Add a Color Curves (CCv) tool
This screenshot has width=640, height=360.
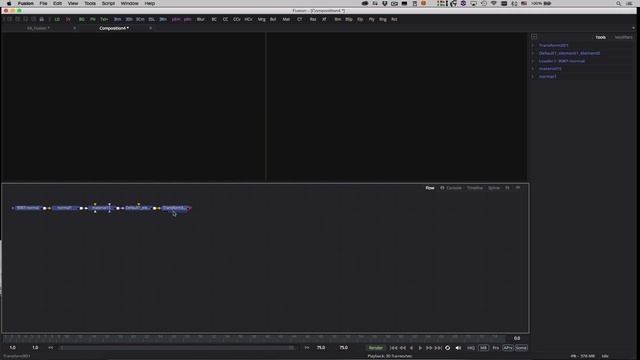pyautogui.click(x=237, y=19)
